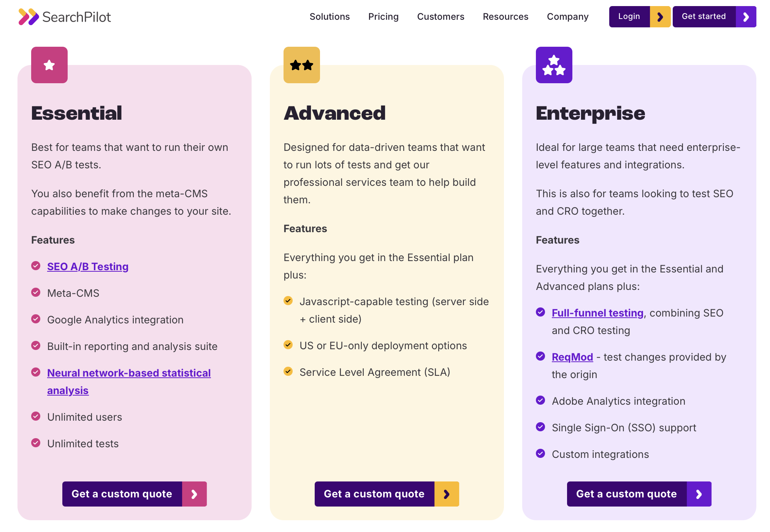Click the checkmark beside Service Level Agreement
The height and width of the screenshot is (532, 770).
click(288, 371)
